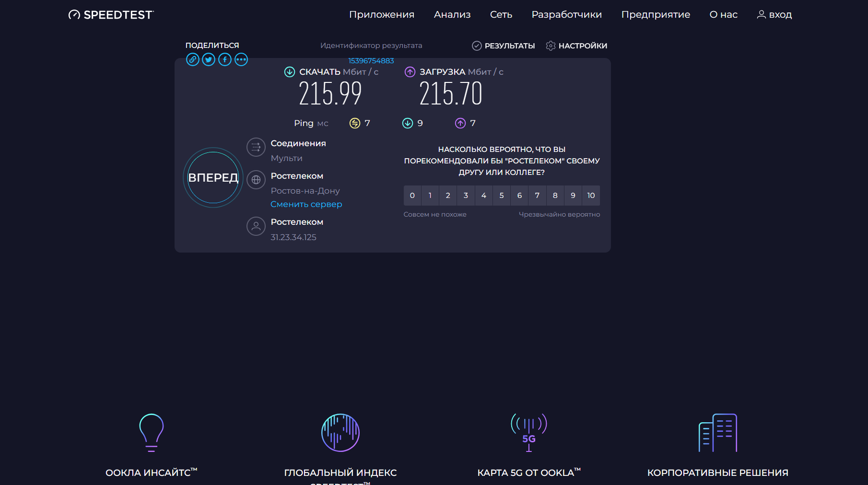The image size is (868, 485).
Task: Click КОРПОРАТИВНЫЕ РЕШЕНИЯ heading
Action: click(718, 473)
